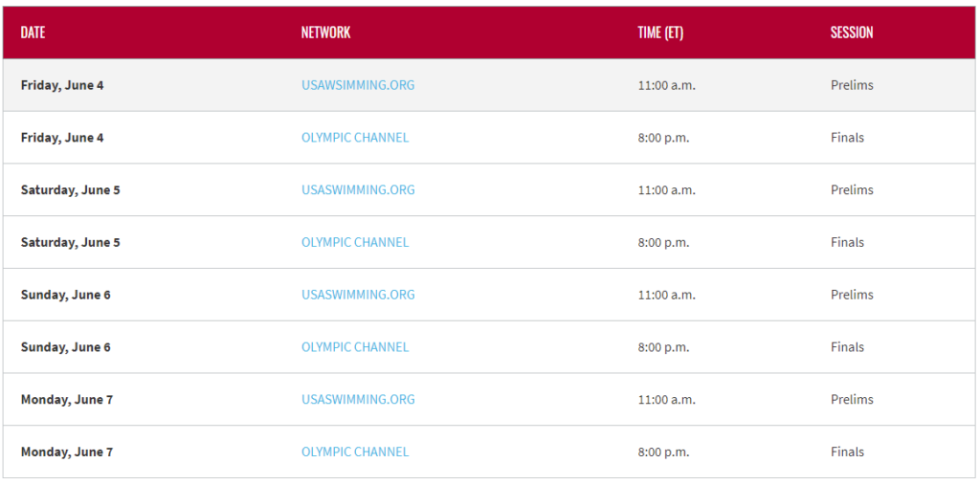Viewport: 980px width, 485px height.
Task: Click the SESSION column header
Action: point(851,33)
